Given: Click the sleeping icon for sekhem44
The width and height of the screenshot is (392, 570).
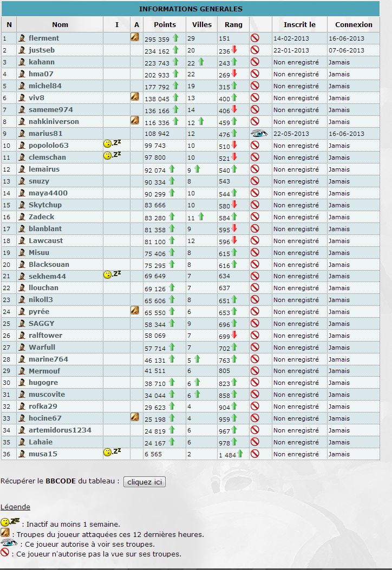Looking at the screenshot, I should coord(112,275).
